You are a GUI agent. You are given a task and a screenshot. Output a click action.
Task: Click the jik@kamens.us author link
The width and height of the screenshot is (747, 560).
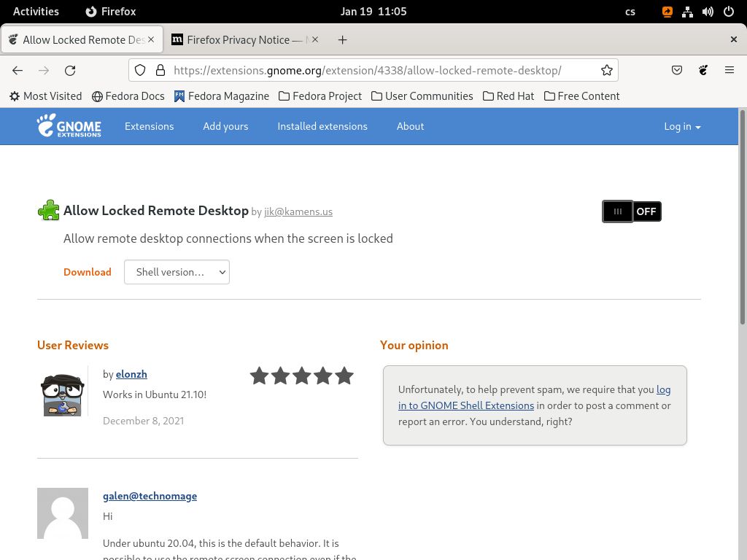coord(298,211)
